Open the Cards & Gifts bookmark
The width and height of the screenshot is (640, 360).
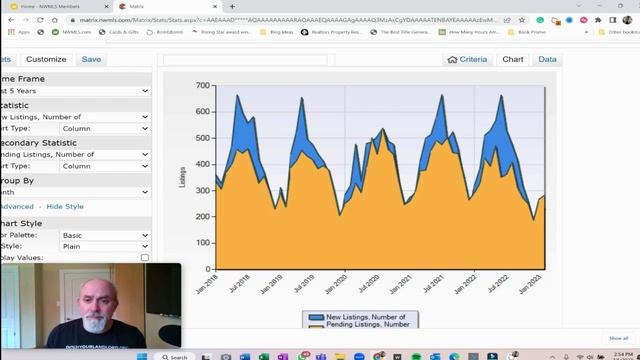pyautogui.click(x=118, y=32)
